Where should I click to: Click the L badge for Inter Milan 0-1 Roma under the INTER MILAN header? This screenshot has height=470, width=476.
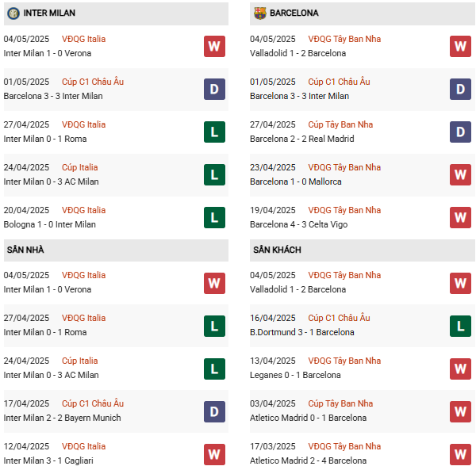[x=214, y=132]
